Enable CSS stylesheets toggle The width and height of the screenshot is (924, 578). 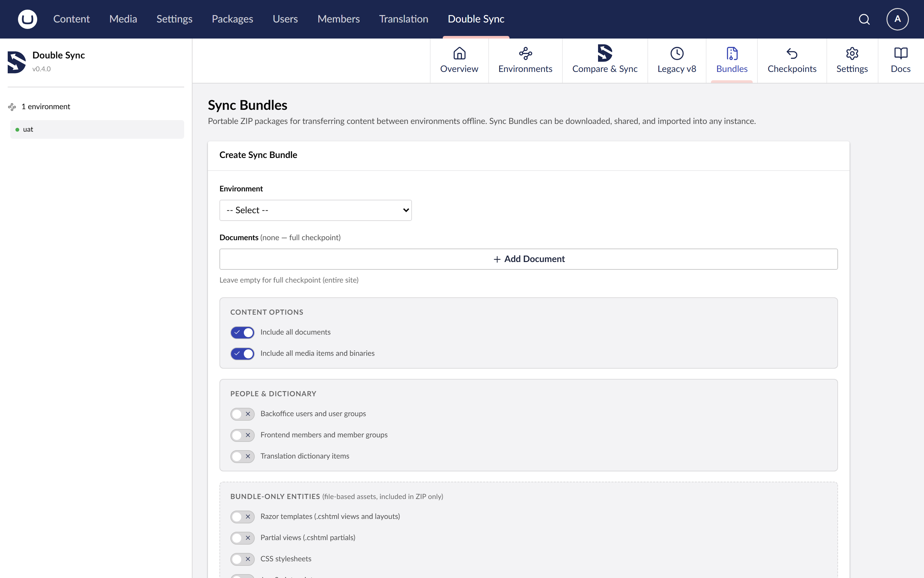click(x=242, y=559)
